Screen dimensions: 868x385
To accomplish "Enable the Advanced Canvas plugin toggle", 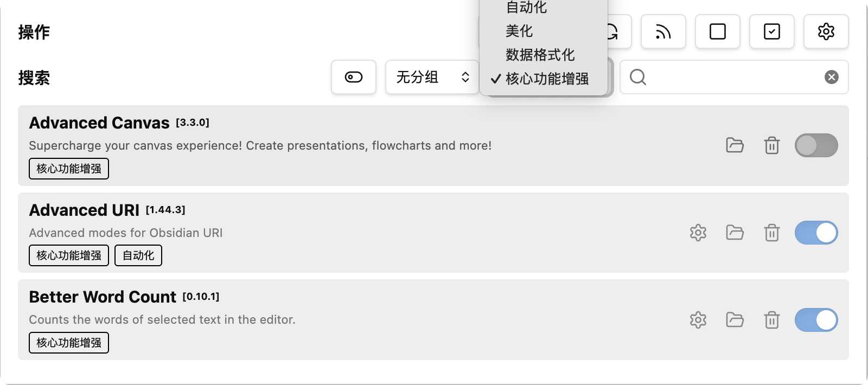I will [816, 145].
